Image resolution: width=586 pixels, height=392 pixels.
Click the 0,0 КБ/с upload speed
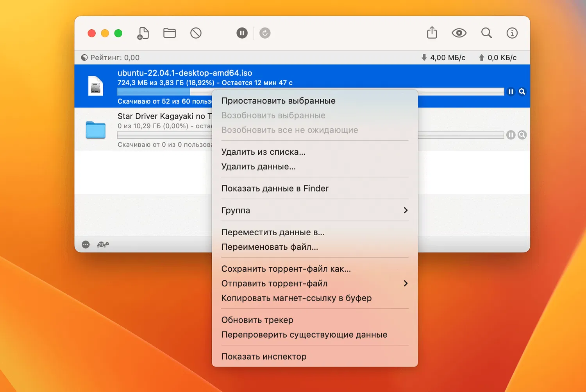pyautogui.click(x=502, y=57)
